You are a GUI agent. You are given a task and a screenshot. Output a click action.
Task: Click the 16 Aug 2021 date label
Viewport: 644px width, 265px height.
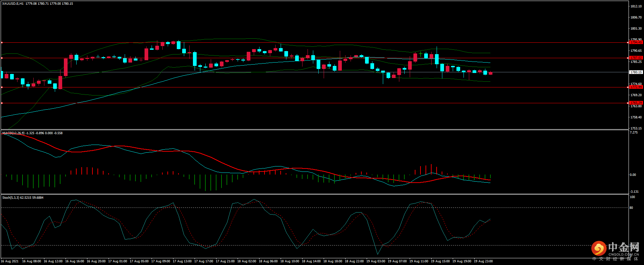10,261
